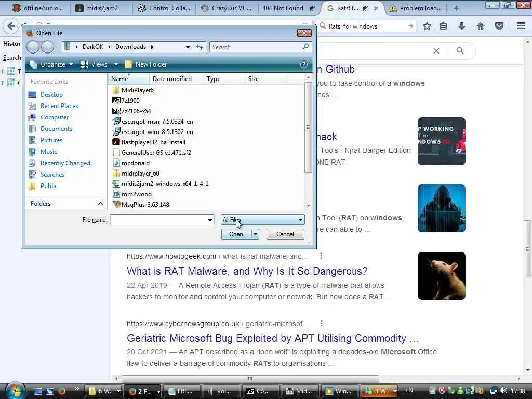Select the 7z2106-x64 file
Viewport: 532px width, 399px height.
[136, 111]
